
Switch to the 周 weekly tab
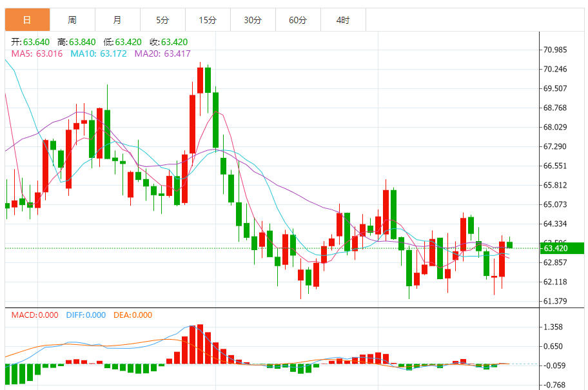coord(72,20)
